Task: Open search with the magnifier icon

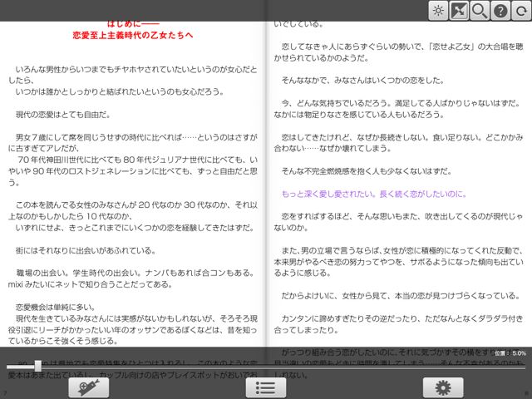Action: pos(480,11)
